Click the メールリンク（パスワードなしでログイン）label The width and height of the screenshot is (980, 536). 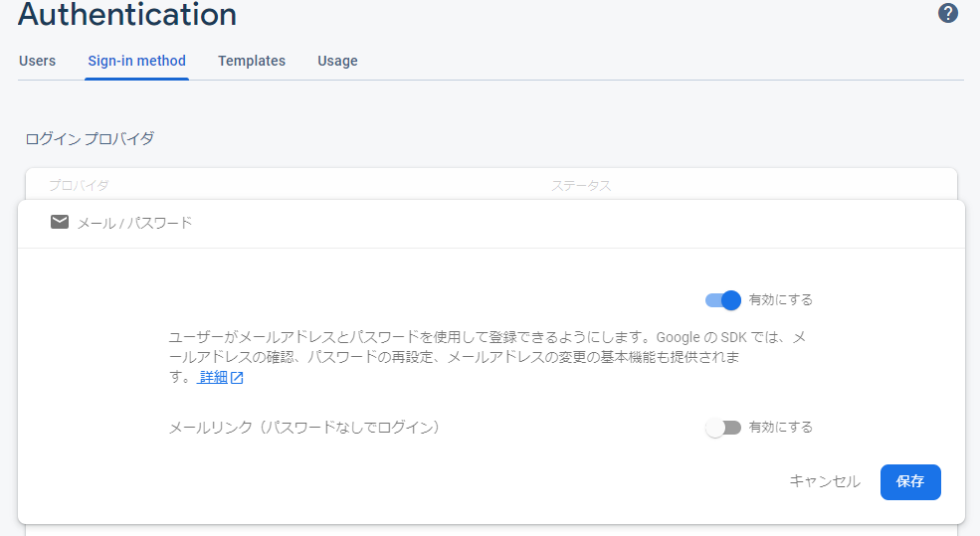click(x=304, y=428)
